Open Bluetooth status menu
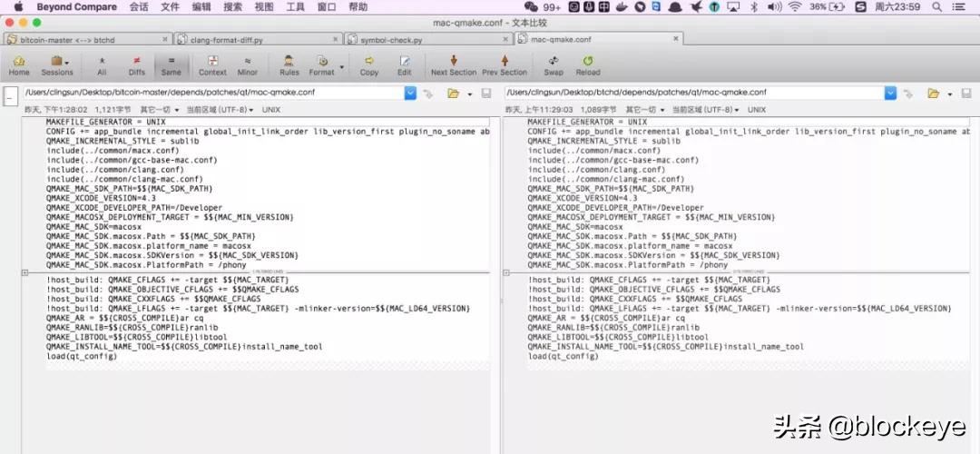 pyautogui.click(x=754, y=7)
